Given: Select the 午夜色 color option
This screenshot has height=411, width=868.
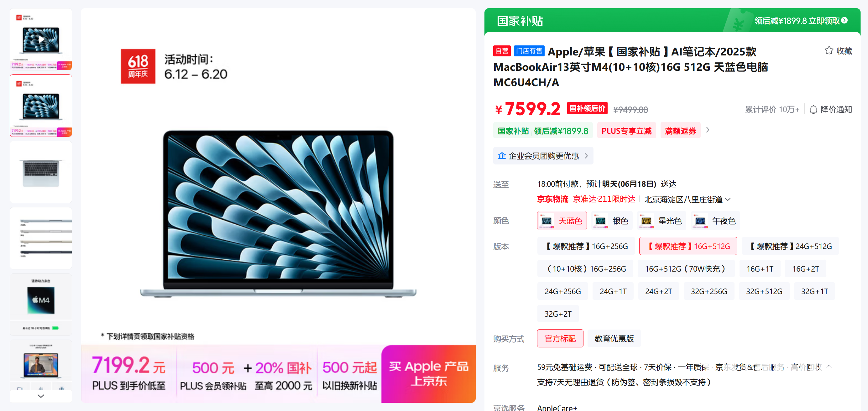Looking at the screenshot, I should coord(715,221).
